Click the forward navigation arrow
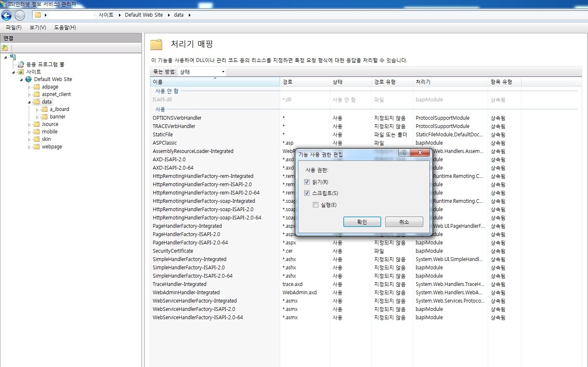Image resolution: width=588 pixels, height=367 pixels. tap(20, 15)
